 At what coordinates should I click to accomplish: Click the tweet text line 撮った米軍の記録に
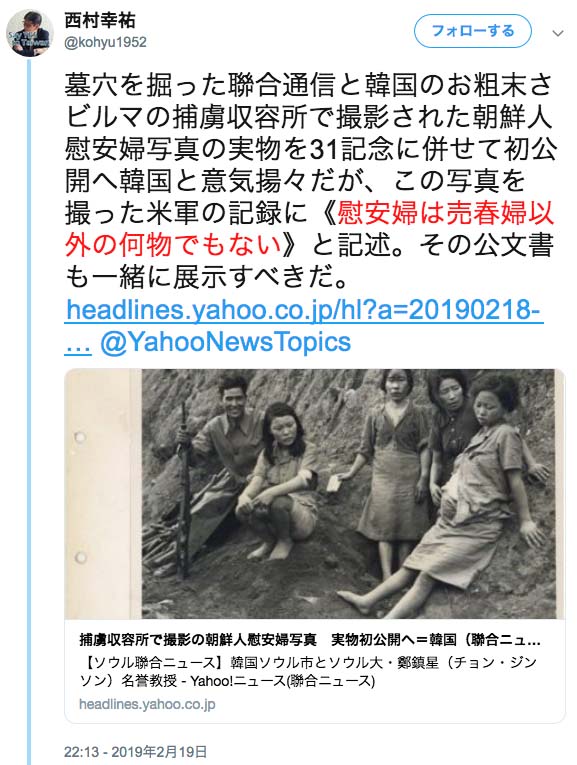[186, 213]
